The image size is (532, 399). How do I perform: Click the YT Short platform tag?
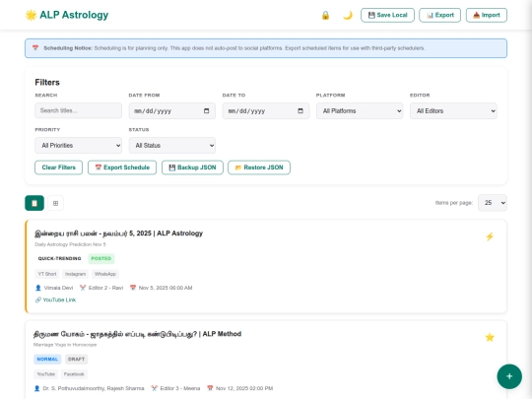[47, 274]
